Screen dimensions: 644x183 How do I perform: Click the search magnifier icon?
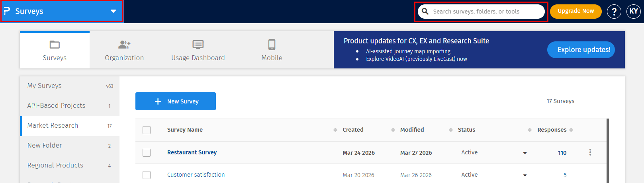425,12
